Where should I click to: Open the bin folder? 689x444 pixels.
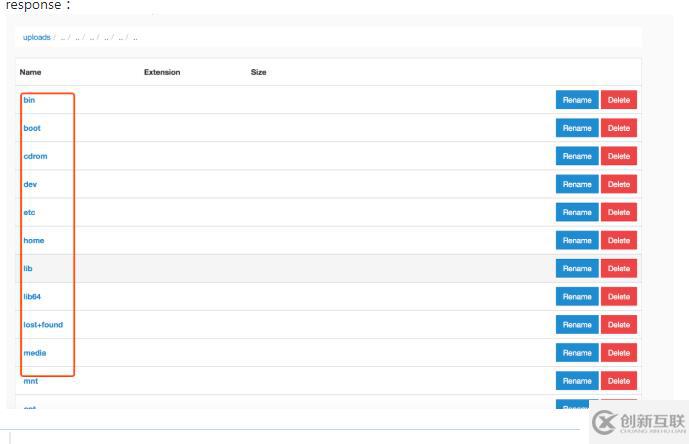click(29, 100)
